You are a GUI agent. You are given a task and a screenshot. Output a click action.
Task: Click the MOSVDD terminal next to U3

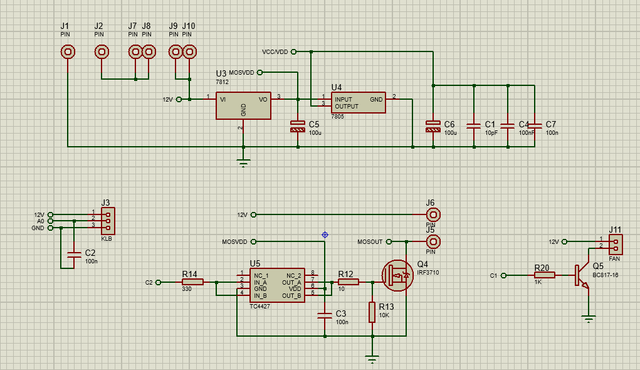(260, 72)
